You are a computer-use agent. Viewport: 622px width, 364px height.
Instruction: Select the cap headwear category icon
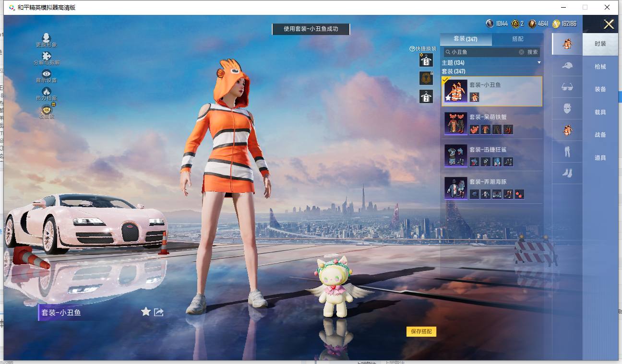(x=567, y=66)
